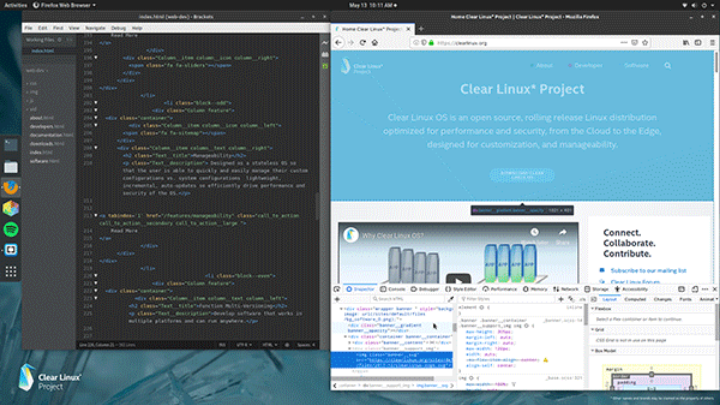This screenshot has height=405, width=720.
Task: Toggle .cls classes panel in Rules
Action: [x=582, y=299]
